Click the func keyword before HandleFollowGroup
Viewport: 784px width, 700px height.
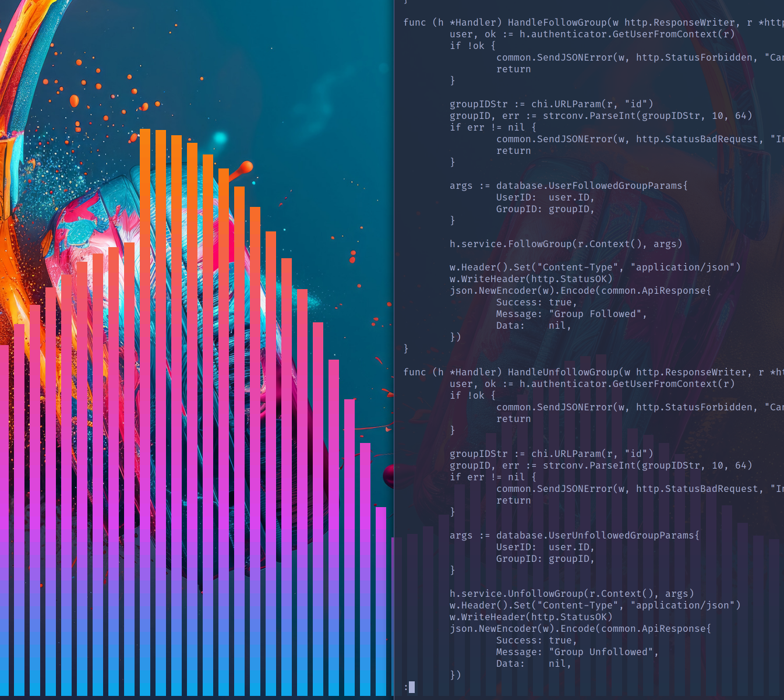tap(414, 23)
